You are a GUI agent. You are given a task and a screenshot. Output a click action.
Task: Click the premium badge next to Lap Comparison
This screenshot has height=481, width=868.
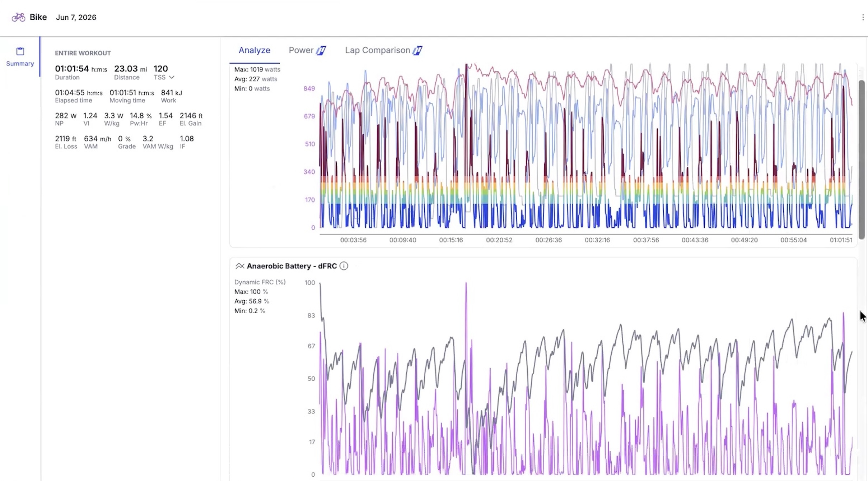pos(417,50)
